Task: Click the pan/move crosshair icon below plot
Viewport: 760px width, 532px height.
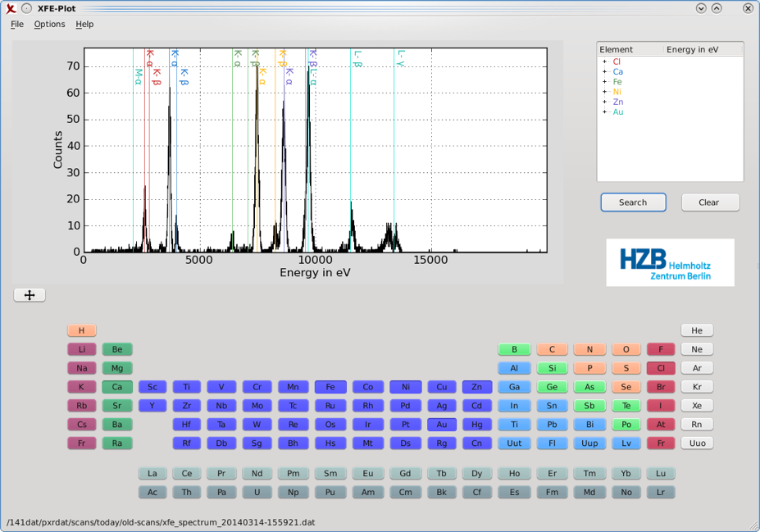Action: point(30,295)
